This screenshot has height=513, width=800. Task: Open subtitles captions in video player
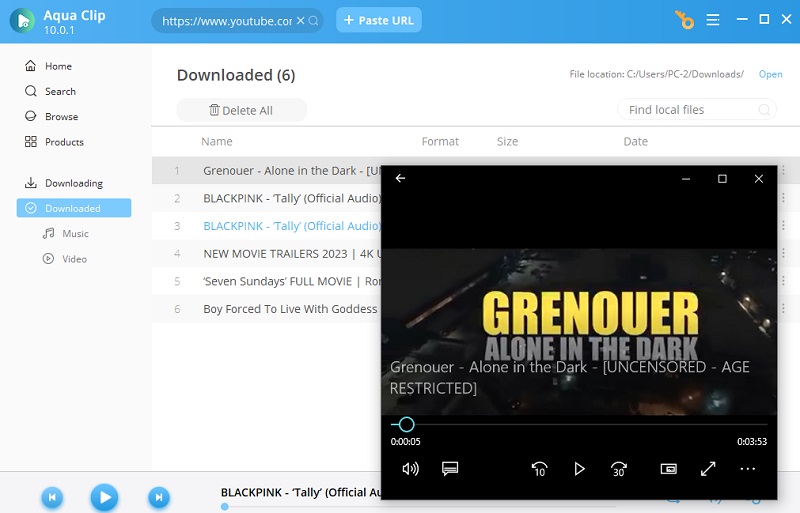coord(450,469)
